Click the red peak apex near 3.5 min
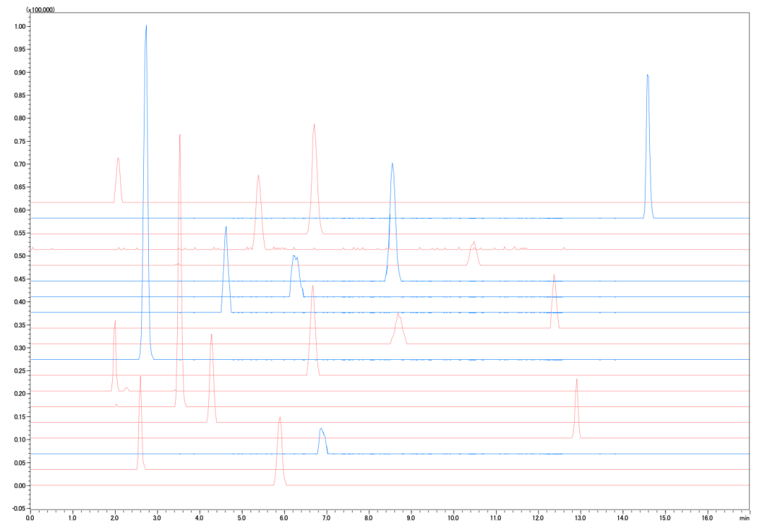 (x=180, y=135)
